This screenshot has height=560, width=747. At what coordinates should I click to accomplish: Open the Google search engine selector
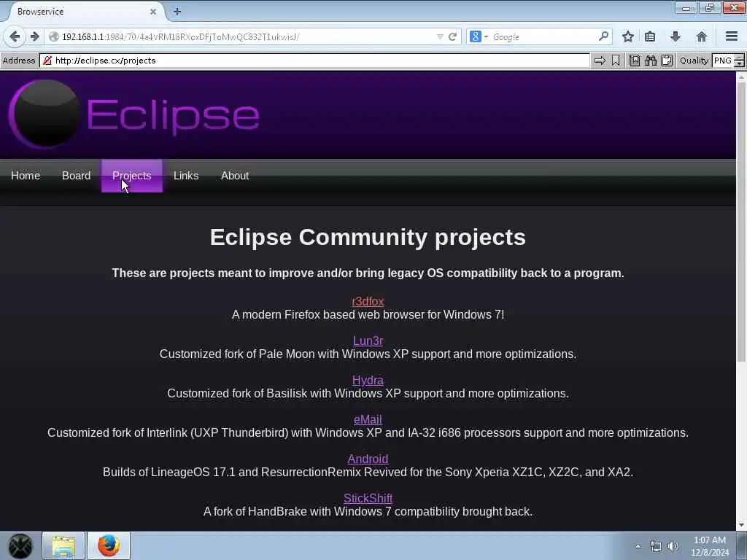coord(479,36)
